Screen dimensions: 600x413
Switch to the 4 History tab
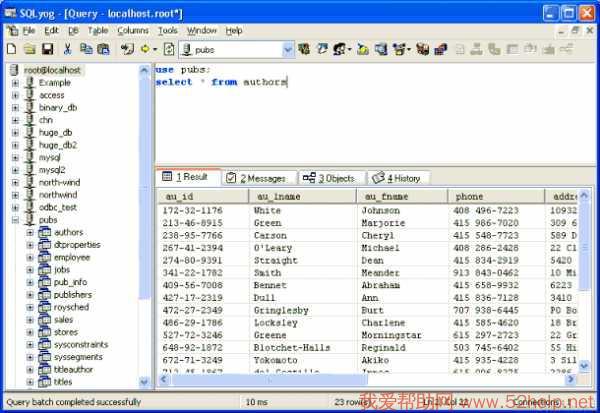397,177
